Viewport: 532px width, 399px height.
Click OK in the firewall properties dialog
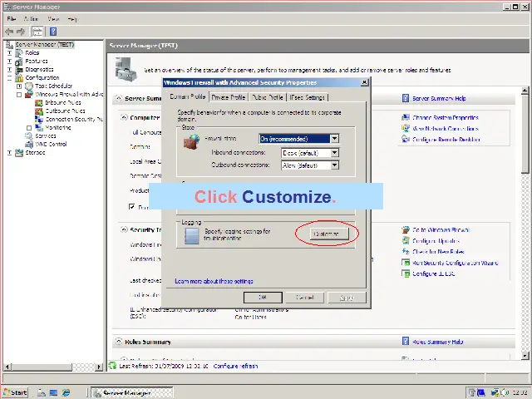(263, 298)
